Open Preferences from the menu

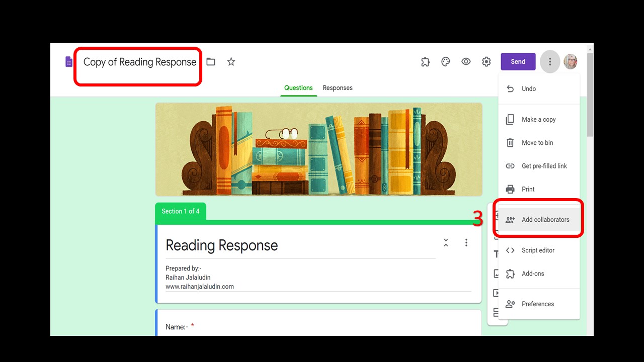tap(539, 304)
